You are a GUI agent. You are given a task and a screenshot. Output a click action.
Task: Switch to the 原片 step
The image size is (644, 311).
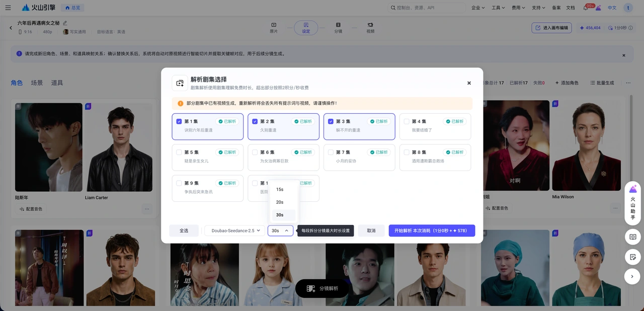pos(274,28)
